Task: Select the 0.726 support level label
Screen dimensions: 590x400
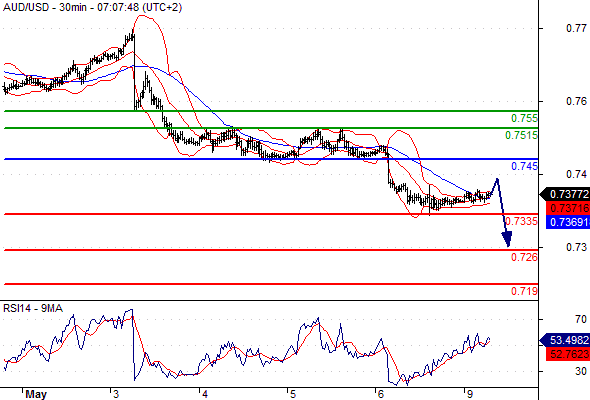Action: coord(525,257)
